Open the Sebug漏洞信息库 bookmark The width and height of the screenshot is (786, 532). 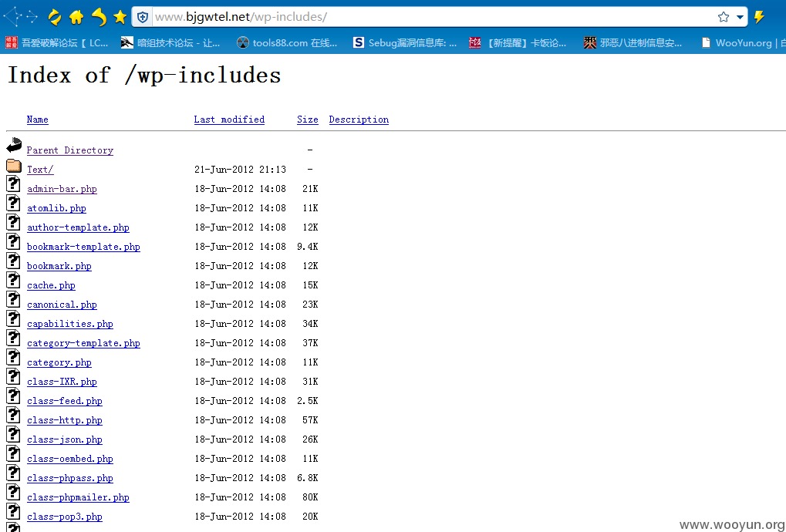[405, 43]
